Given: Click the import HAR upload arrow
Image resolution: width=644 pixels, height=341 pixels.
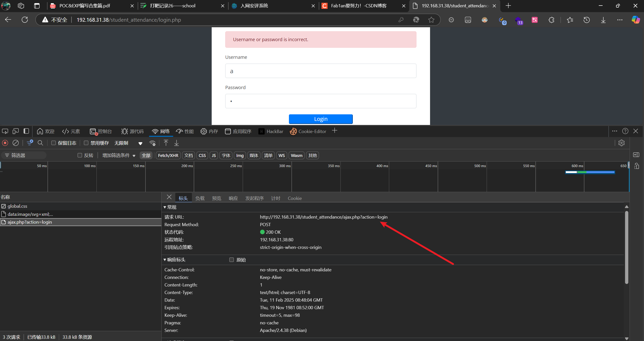Looking at the screenshot, I should [166, 143].
